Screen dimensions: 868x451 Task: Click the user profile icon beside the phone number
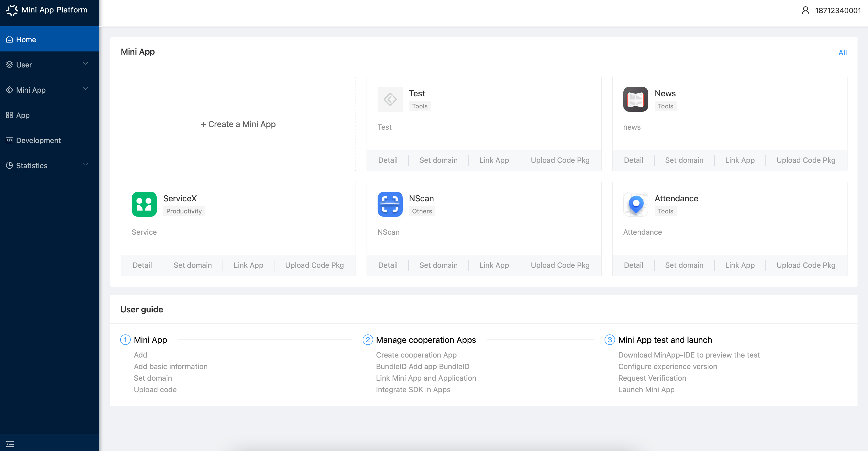805,11
